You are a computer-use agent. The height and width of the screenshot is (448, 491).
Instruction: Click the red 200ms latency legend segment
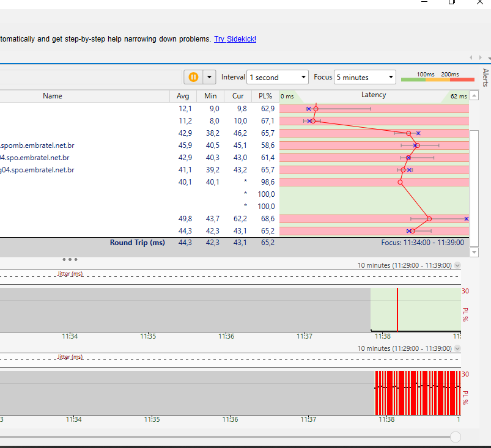point(462,80)
